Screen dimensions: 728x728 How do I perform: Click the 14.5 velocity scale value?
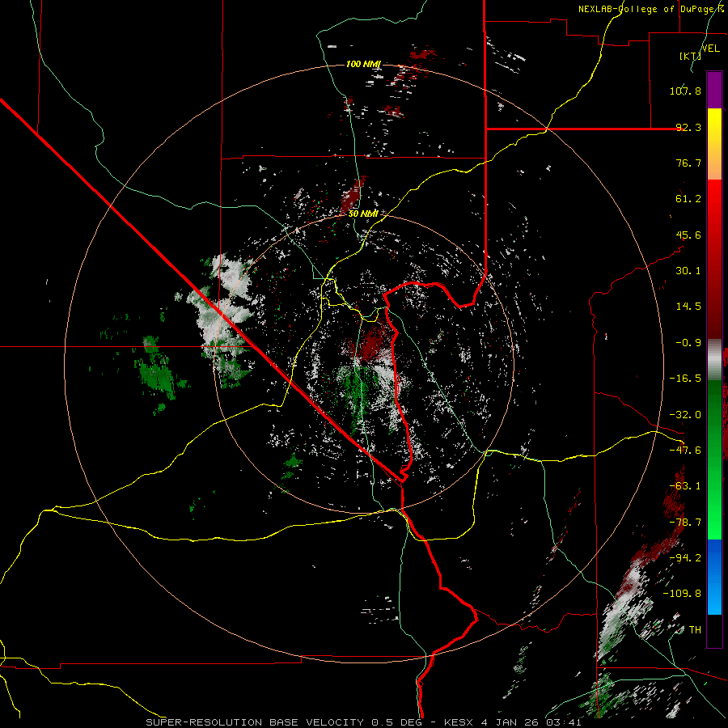click(688, 307)
